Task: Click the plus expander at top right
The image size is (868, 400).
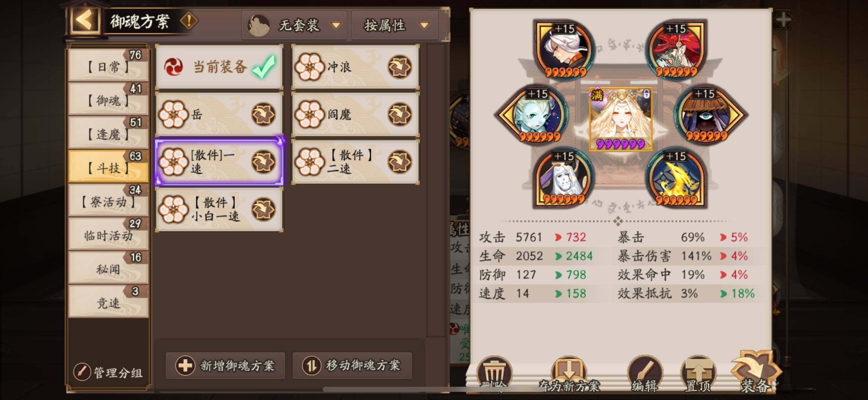Action: click(783, 20)
